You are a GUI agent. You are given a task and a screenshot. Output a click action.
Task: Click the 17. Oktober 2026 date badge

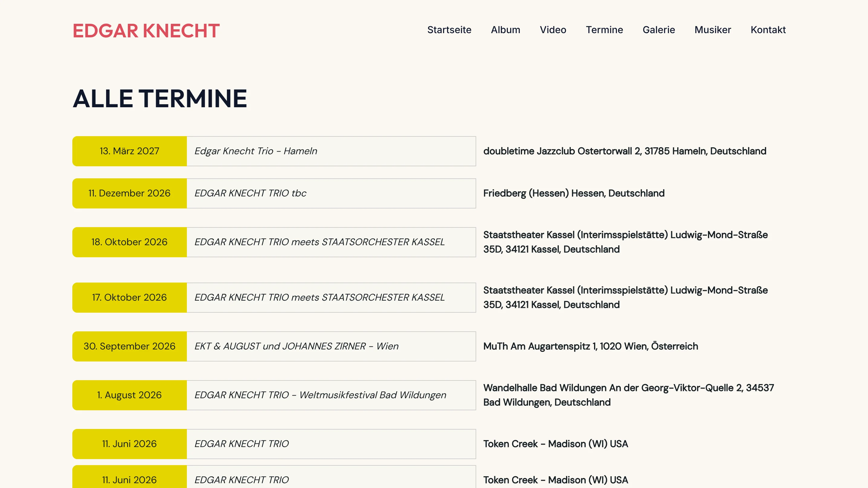(129, 297)
